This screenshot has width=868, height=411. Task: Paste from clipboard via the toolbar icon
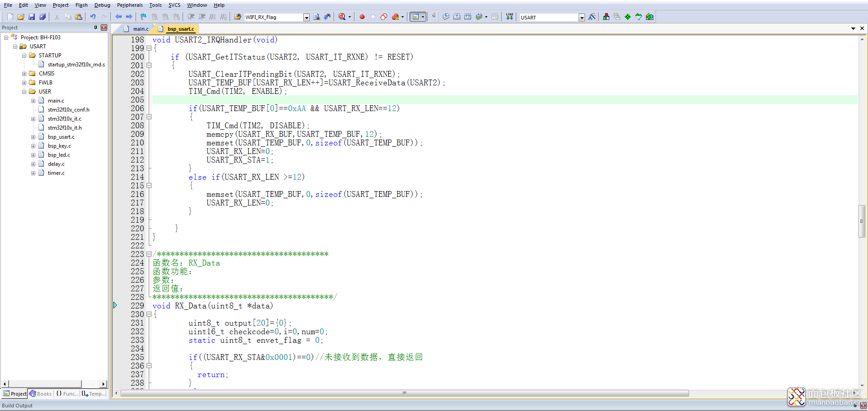click(79, 17)
